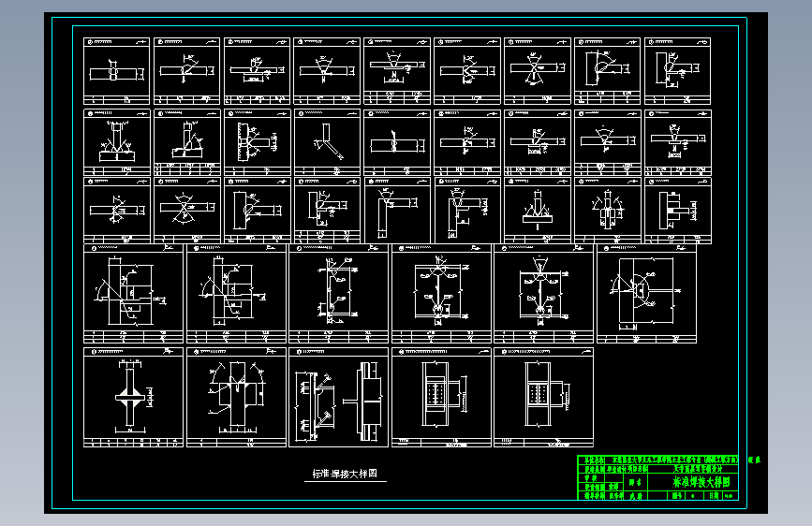Click the 图名 label cell in the title block
The width and height of the screenshot is (812, 526).
[x=635, y=483]
